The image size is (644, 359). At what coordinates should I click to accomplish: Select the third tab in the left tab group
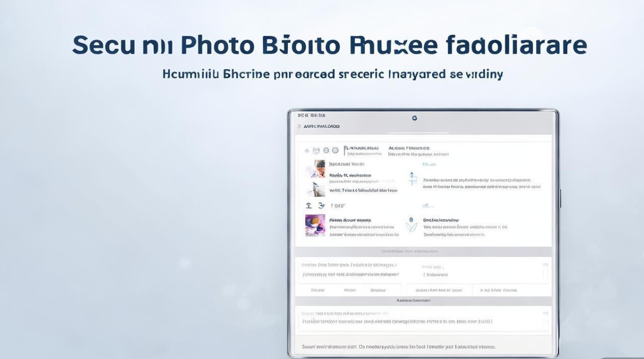coord(379,290)
